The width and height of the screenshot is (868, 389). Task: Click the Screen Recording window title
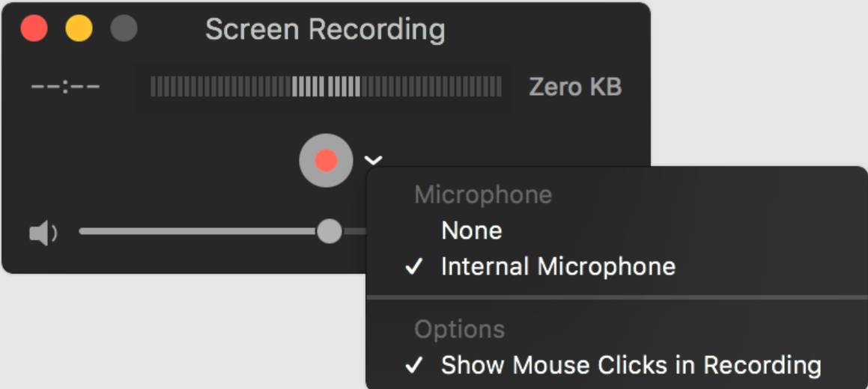[325, 29]
